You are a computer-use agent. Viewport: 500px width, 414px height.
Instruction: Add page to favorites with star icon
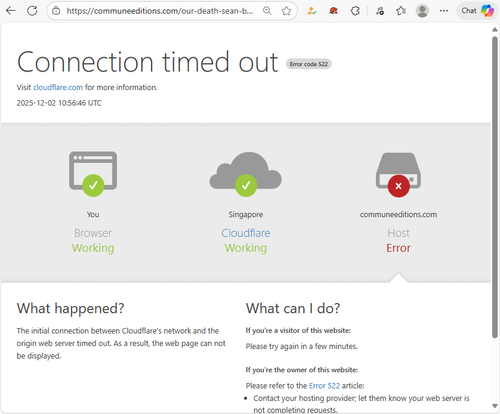tap(286, 11)
